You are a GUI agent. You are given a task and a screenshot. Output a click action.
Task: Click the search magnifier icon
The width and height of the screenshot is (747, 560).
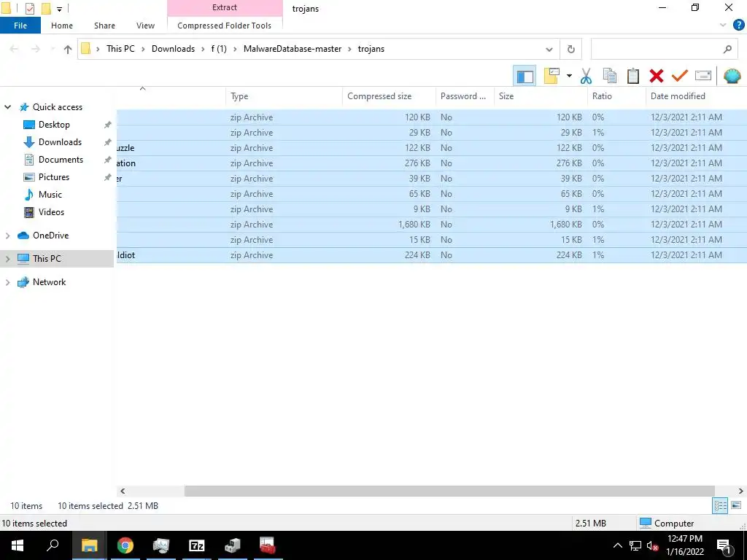[727, 49]
